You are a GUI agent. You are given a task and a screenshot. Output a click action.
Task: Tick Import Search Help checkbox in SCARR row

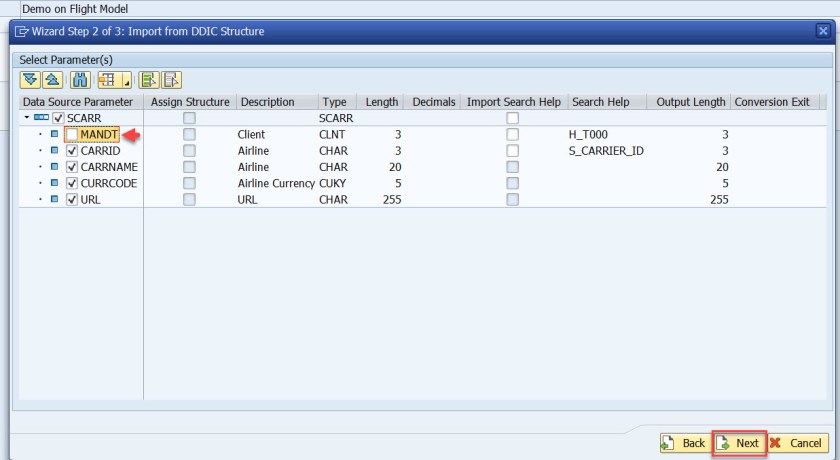coord(513,118)
